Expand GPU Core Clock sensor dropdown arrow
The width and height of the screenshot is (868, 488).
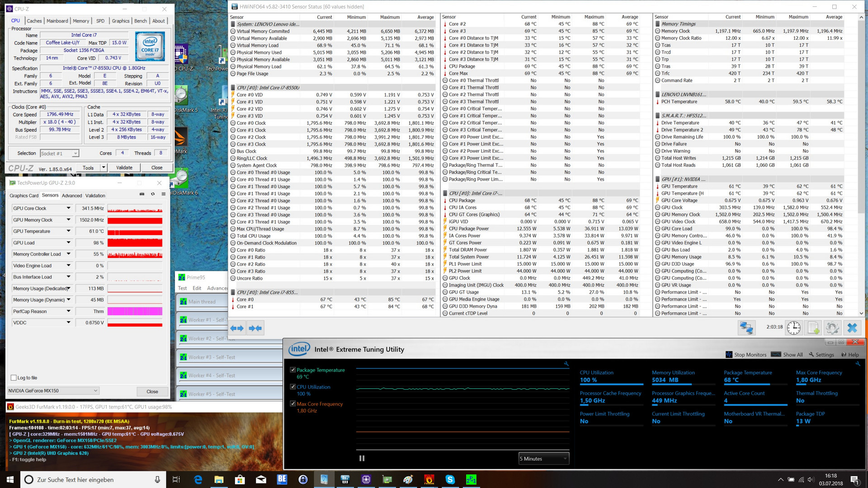coord(69,208)
